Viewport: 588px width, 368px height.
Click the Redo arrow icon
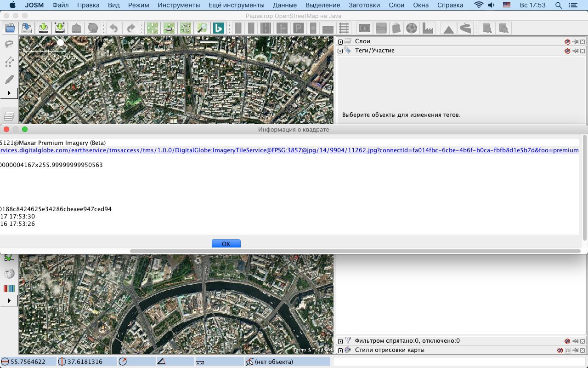[x=131, y=28]
